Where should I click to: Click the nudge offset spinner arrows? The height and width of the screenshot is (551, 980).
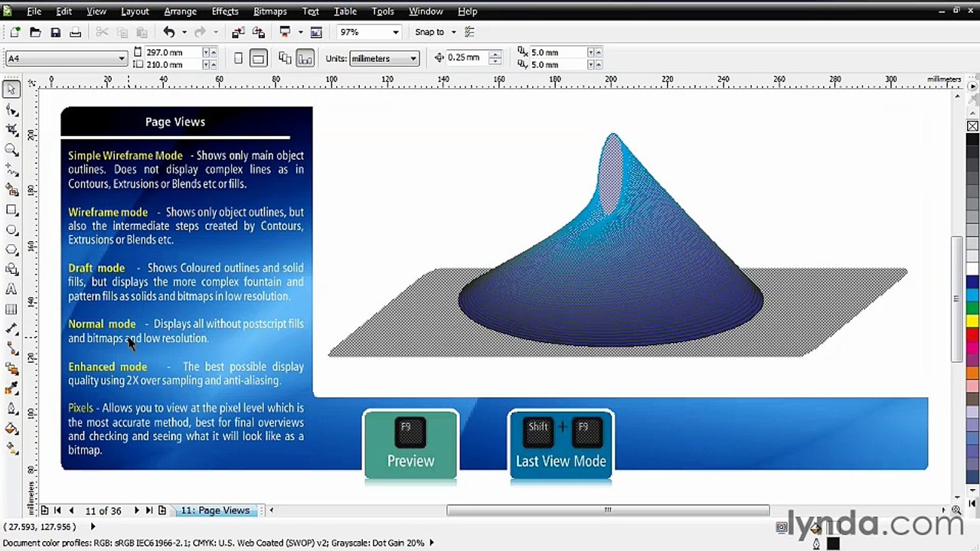point(495,57)
